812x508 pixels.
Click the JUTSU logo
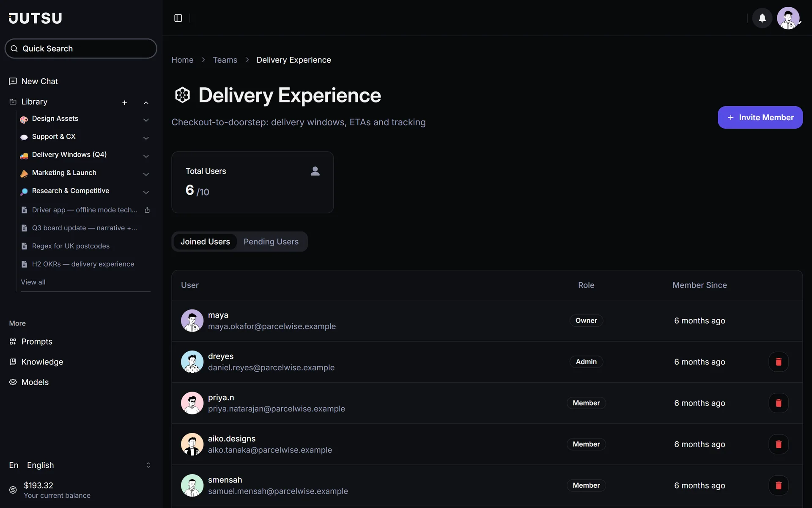(x=36, y=18)
